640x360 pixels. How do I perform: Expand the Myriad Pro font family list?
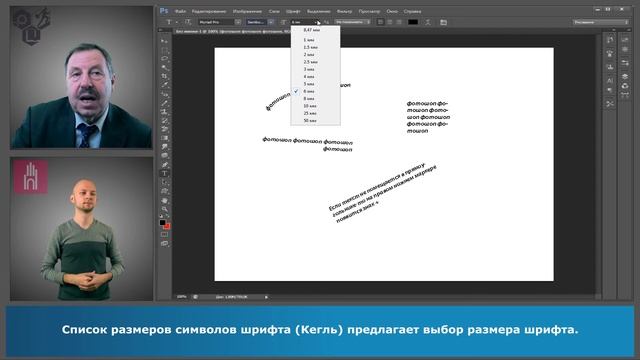pos(238,22)
